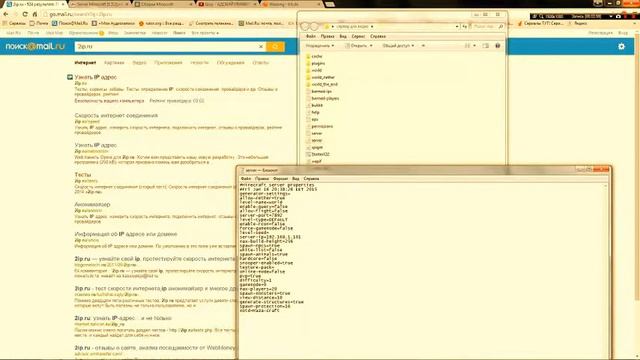Open the mail.ru search settings gear
The image size is (640, 360).
[621, 47]
